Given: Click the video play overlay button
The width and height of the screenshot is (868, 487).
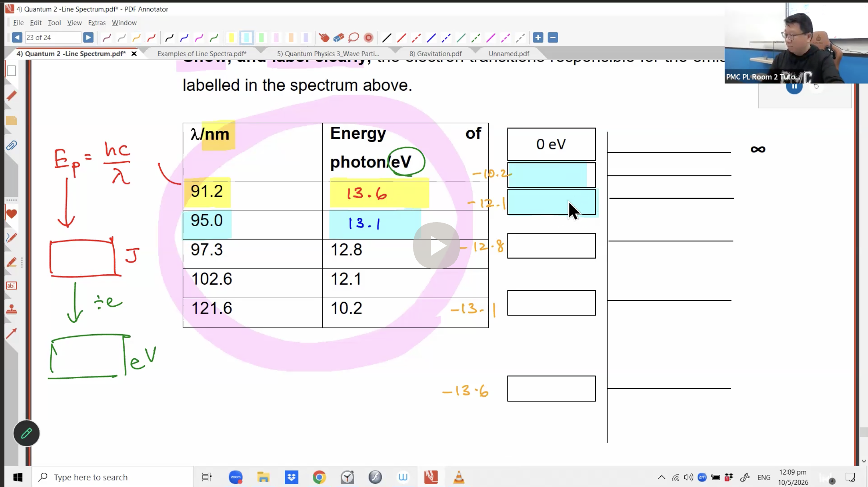Looking at the screenshot, I should click(436, 246).
